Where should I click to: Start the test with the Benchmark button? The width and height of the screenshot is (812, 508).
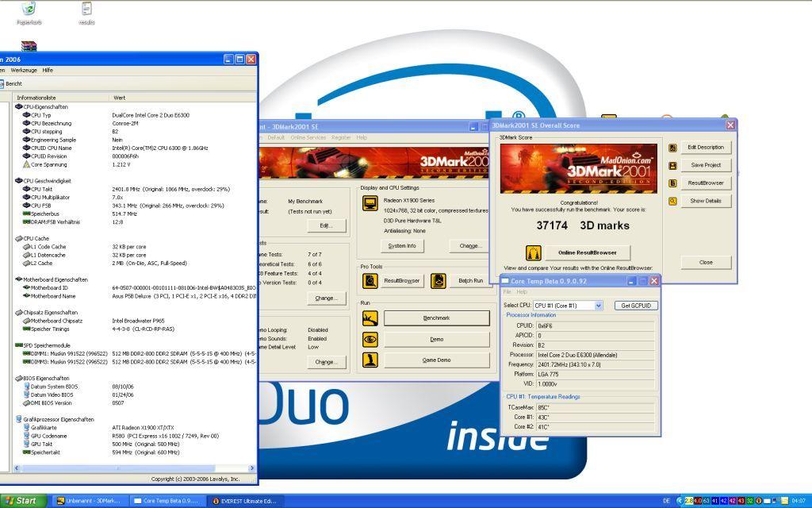[437, 318]
